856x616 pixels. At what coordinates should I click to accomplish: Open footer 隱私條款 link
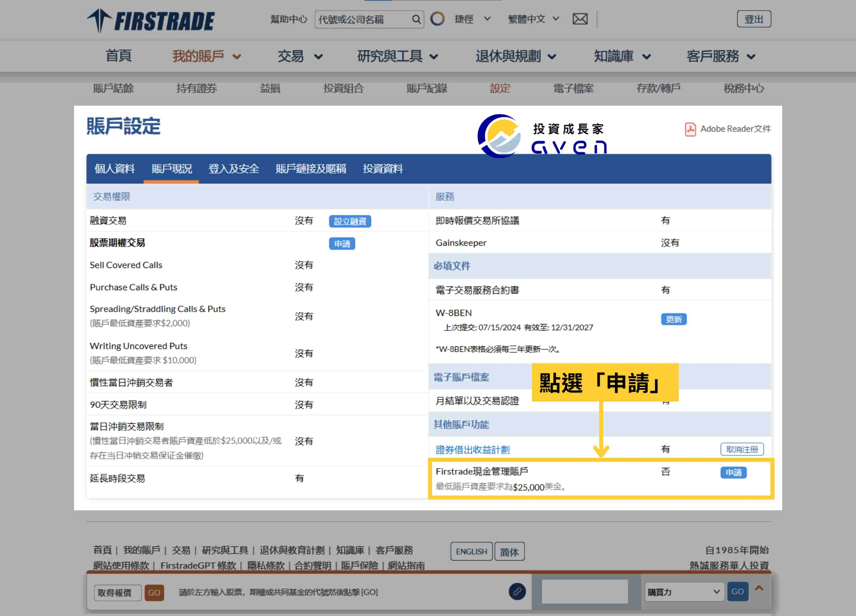pyautogui.click(x=266, y=566)
